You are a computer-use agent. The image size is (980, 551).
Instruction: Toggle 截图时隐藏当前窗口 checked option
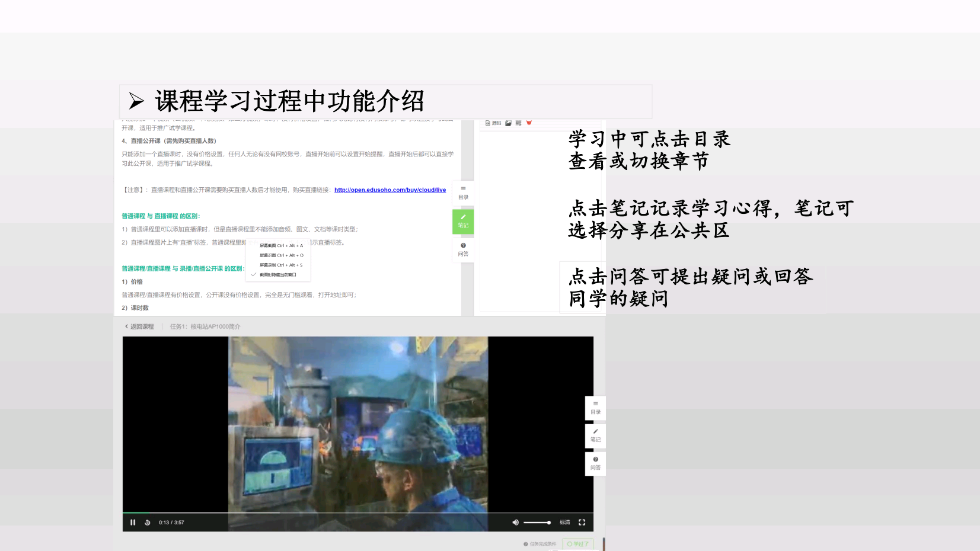[277, 275]
